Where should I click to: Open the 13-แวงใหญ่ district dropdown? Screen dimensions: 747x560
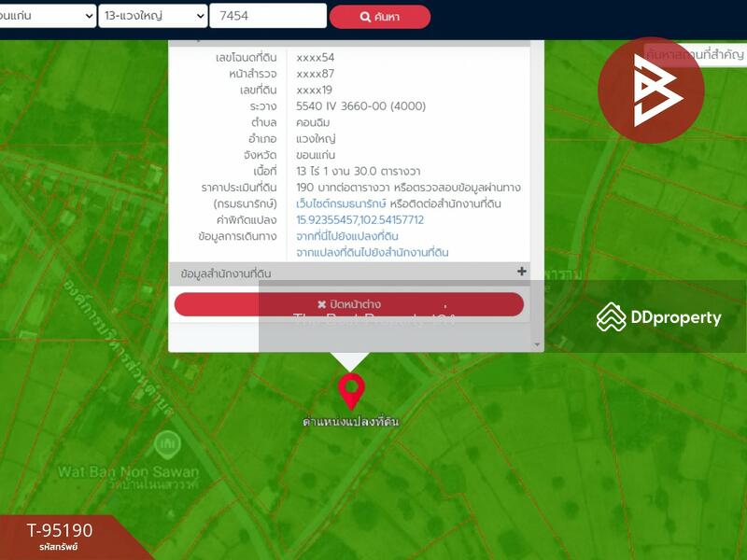tap(153, 16)
